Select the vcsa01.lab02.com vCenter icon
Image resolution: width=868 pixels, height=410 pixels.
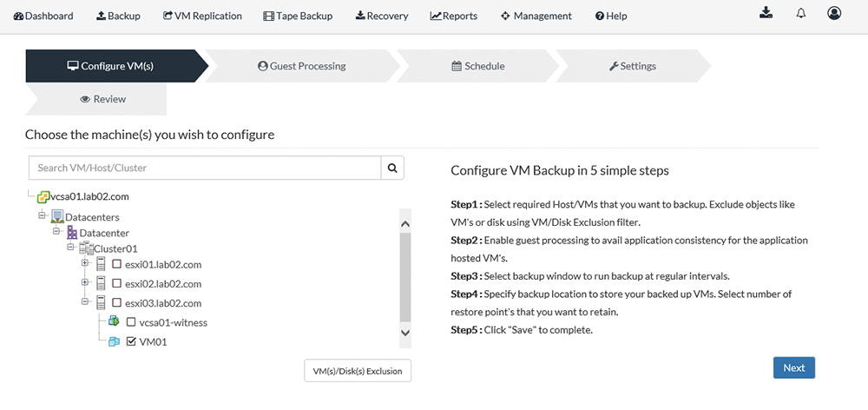pyautogui.click(x=43, y=196)
